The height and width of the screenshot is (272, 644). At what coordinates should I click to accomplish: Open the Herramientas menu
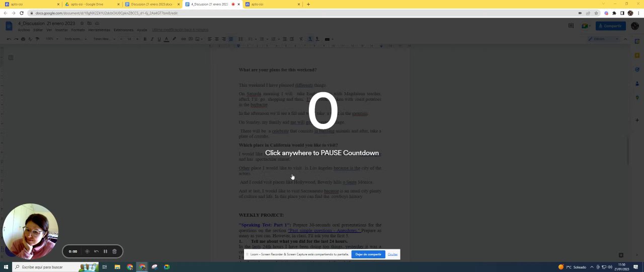pos(99,30)
